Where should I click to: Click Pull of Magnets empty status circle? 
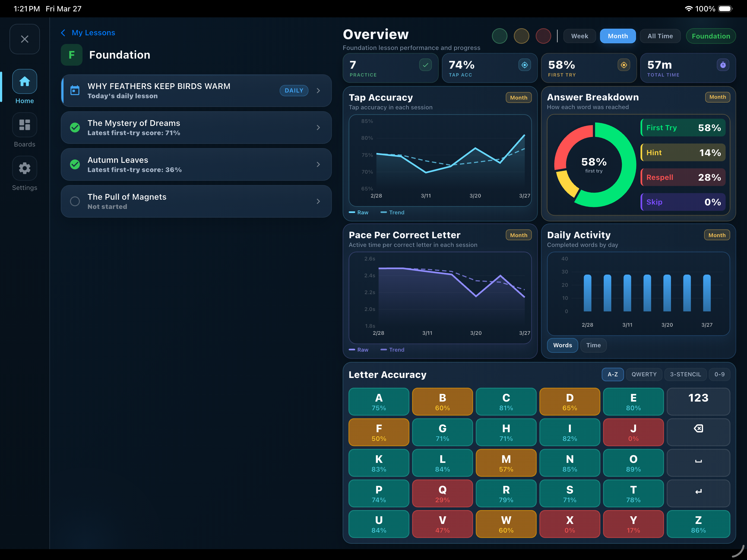(x=75, y=201)
